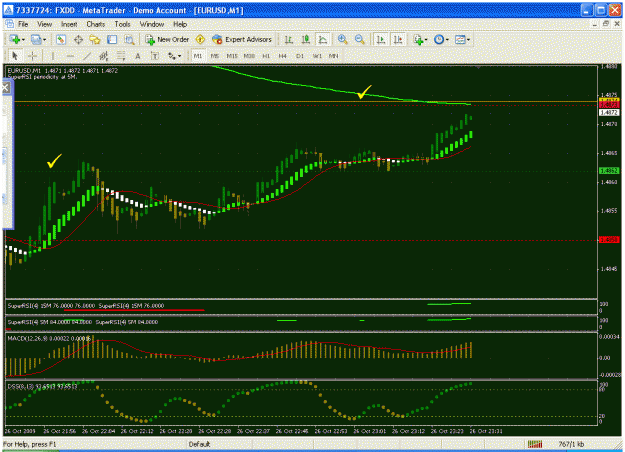Select the equidistant channel tool

(x=104, y=56)
